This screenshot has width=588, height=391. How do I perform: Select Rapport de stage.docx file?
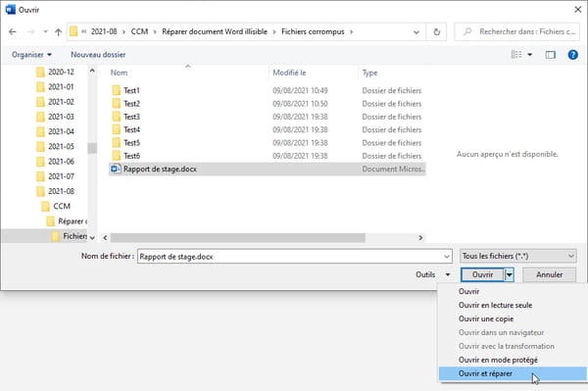pyautogui.click(x=267, y=170)
